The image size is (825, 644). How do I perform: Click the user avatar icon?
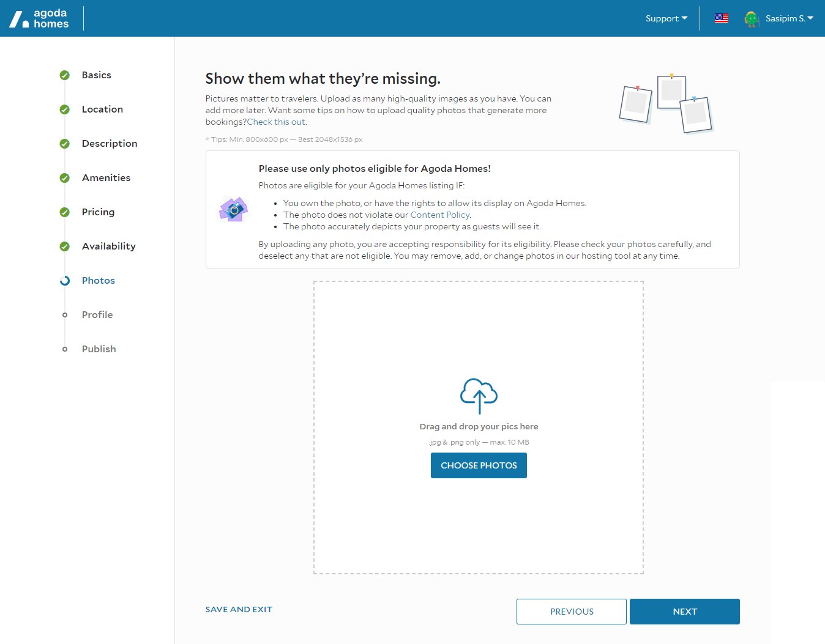[x=752, y=19]
